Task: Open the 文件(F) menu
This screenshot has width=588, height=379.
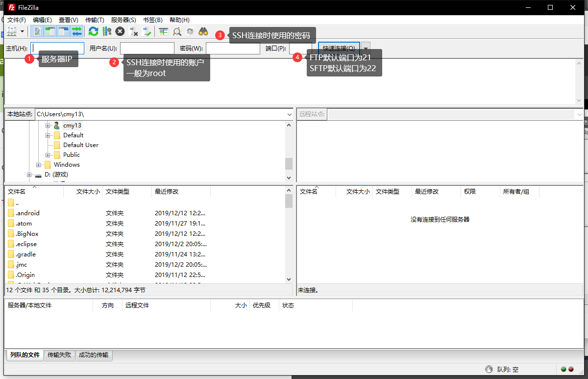Action: click(17, 20)
